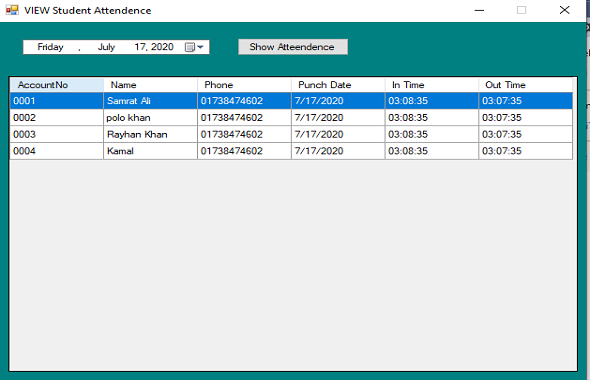590x380 pixels.
Task: Select In Time 03:08:35 for Rayhan Khan
Action: pyautogui.click(x=432, y=134)
